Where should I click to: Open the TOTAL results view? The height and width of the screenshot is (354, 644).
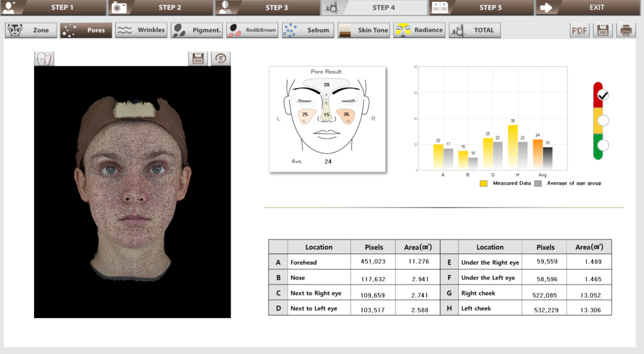[474, 30]
